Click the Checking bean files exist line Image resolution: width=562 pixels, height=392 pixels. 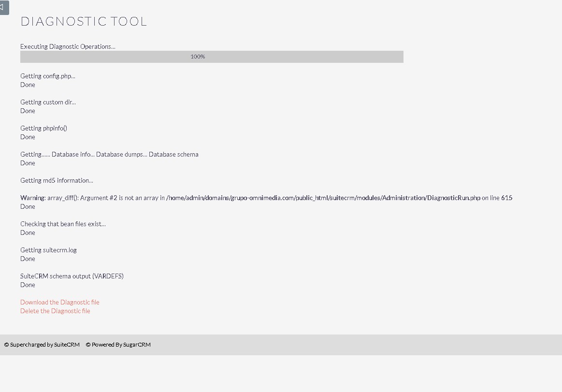(63, 224)
